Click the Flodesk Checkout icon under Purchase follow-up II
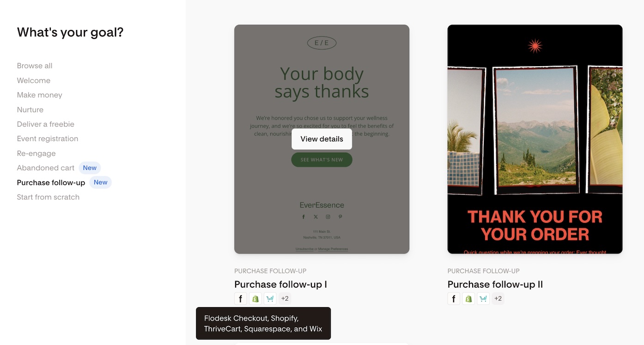 [454, 299]
